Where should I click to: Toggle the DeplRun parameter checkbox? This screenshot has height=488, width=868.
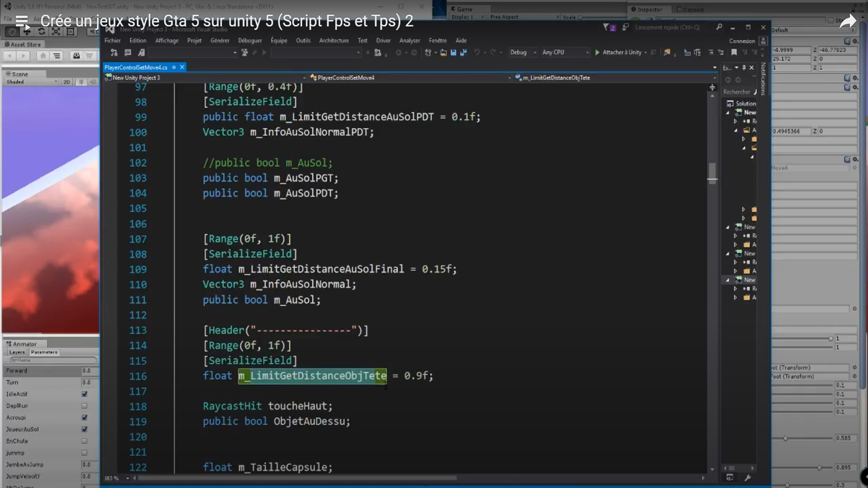[85, 406]
